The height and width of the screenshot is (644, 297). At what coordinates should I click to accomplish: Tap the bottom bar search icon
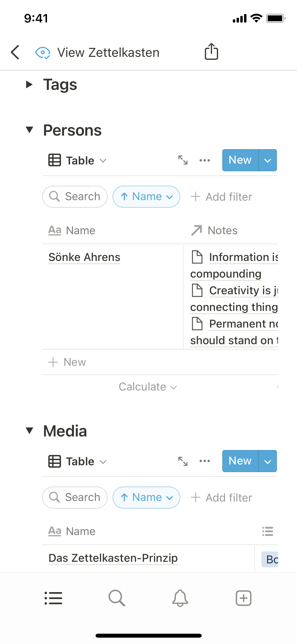pos(117,598)
